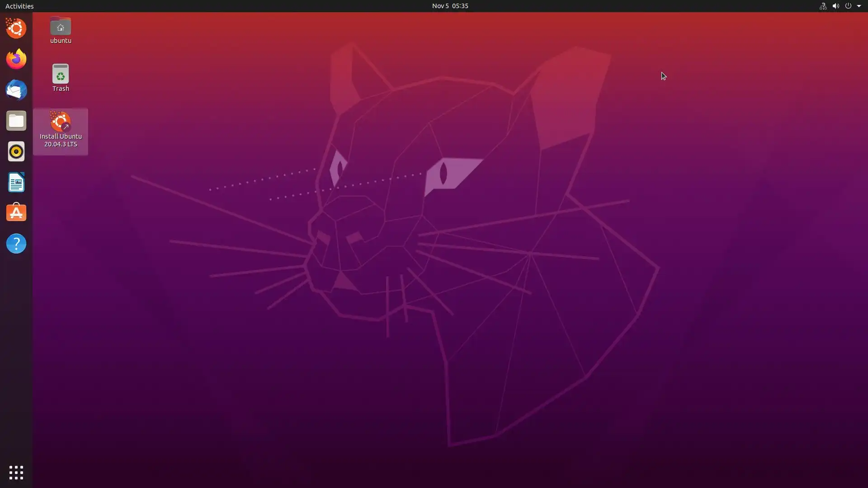Click the volume speaker icon
868x488 pixels.
click(835, 6)
